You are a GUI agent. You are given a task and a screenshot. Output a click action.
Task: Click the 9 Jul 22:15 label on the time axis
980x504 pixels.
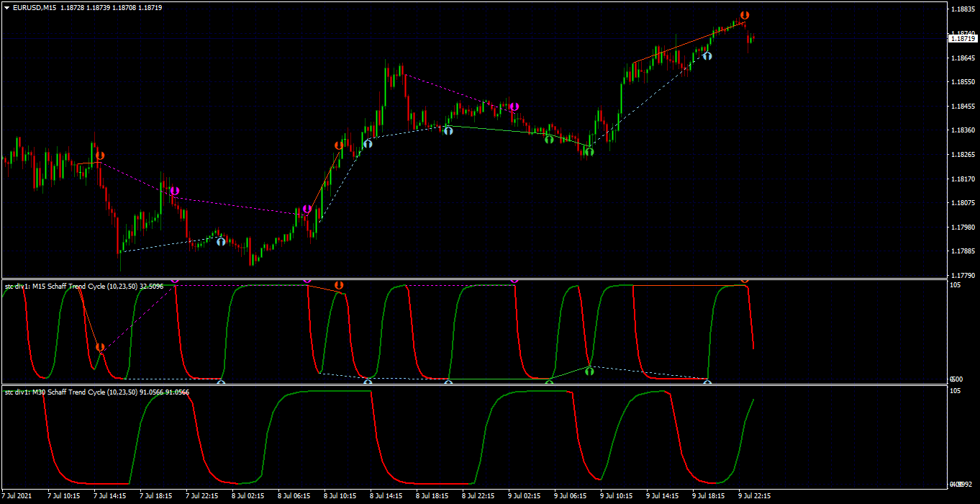754,496
